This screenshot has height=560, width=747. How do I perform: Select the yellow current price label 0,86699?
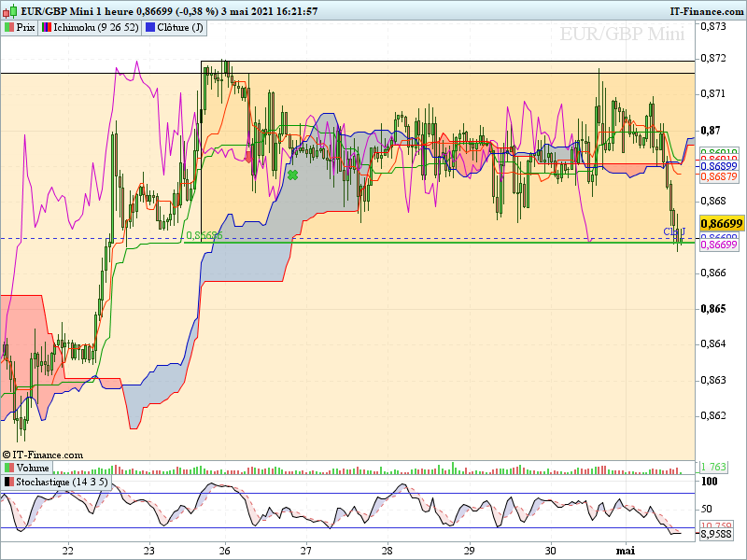coord(722,224)
